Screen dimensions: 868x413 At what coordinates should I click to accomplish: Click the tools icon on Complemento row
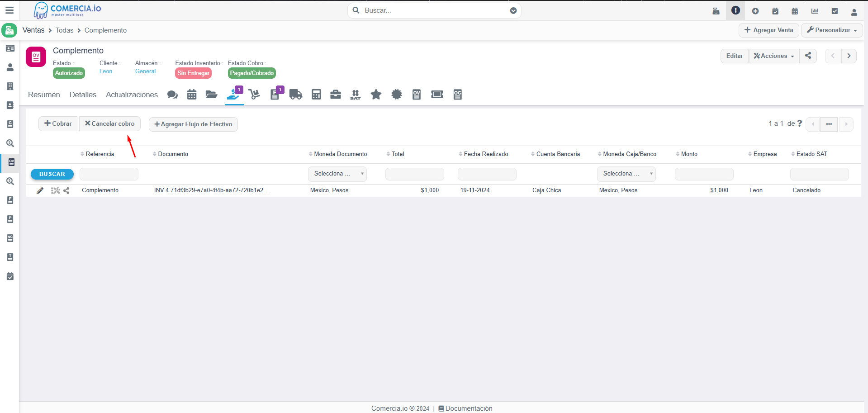pos(56,190)
